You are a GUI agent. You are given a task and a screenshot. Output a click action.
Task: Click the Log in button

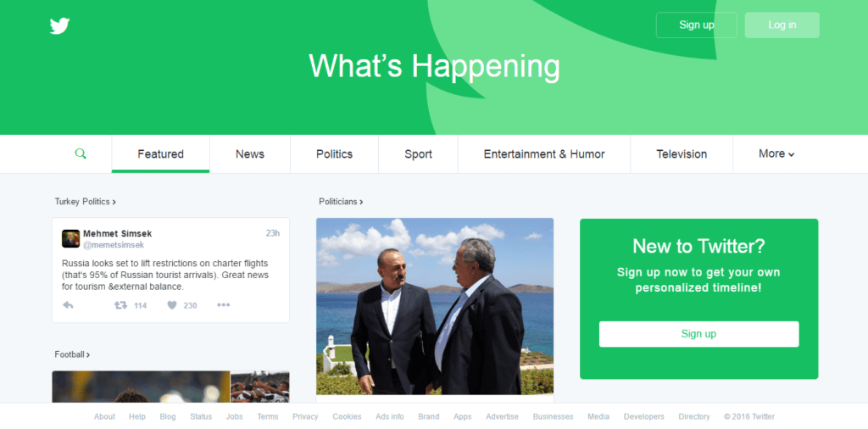[782, 25]
